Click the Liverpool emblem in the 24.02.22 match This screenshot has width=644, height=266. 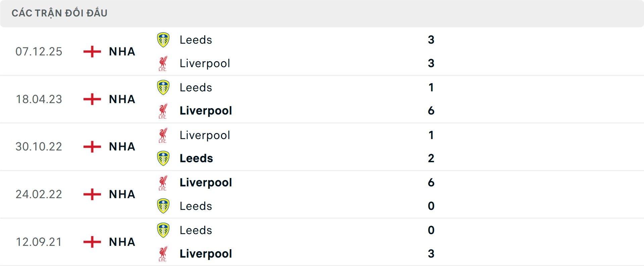(x=163, y=182)
